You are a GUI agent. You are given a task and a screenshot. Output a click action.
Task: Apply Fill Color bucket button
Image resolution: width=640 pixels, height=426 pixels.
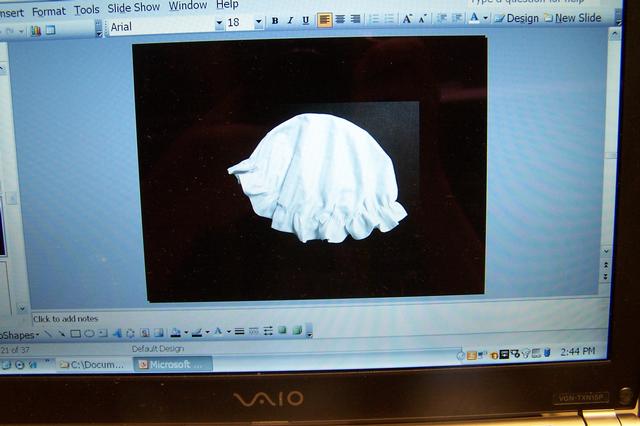(176, 333)
